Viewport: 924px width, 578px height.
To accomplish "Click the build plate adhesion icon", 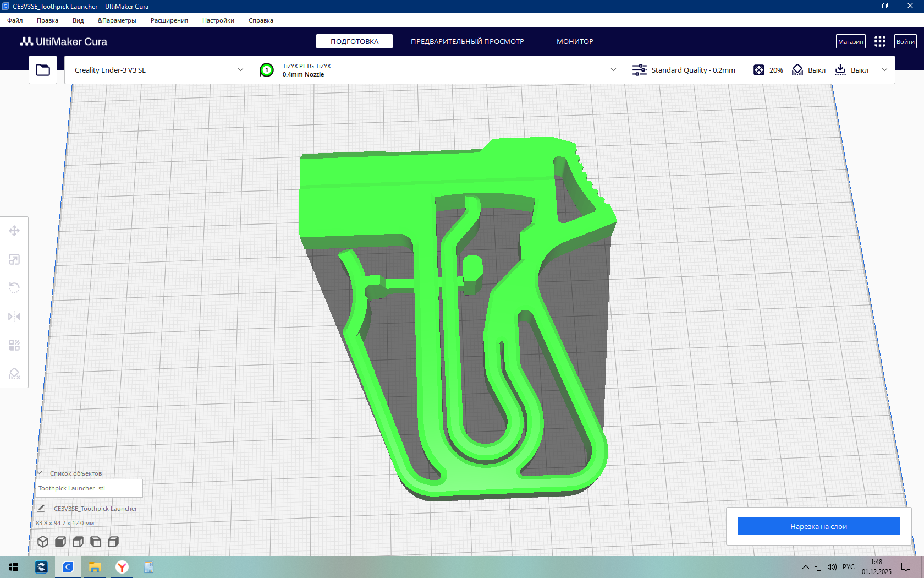I will (840, 70).
